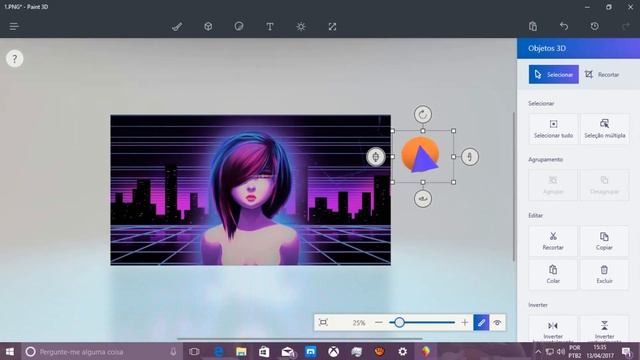Toggle the 2D edit pencil view
The image size is (640, 360).
point(481,322)
